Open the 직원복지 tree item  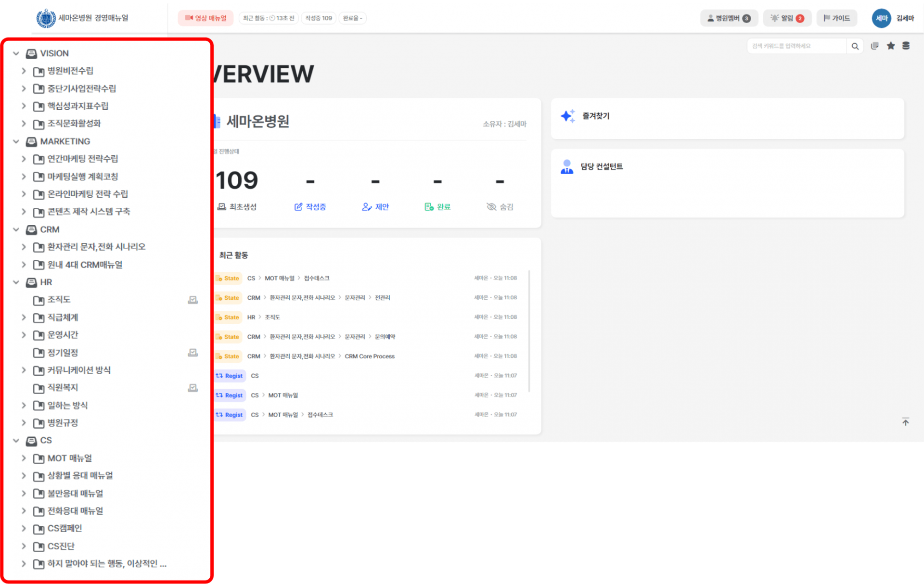63,388
